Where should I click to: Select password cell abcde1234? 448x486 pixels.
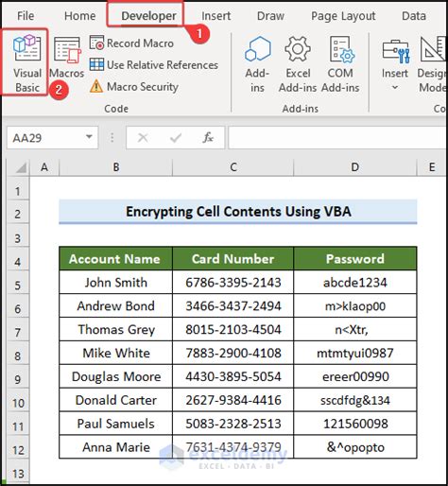coord(355,283)
